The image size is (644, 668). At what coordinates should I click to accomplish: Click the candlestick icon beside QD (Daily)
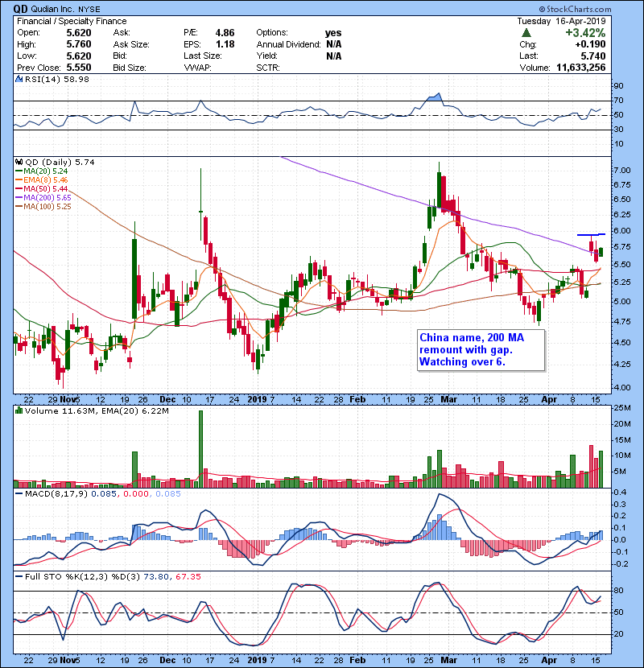(19, 162)
